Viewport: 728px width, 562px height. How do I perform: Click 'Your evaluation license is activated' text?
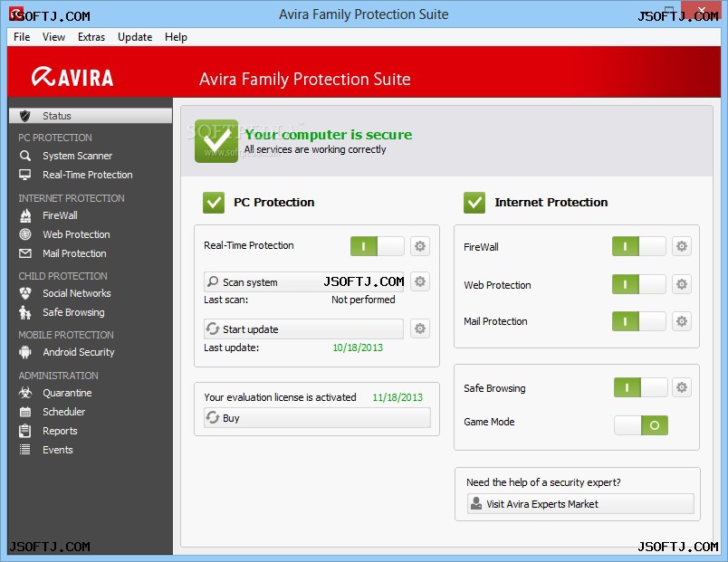point(280,397)
